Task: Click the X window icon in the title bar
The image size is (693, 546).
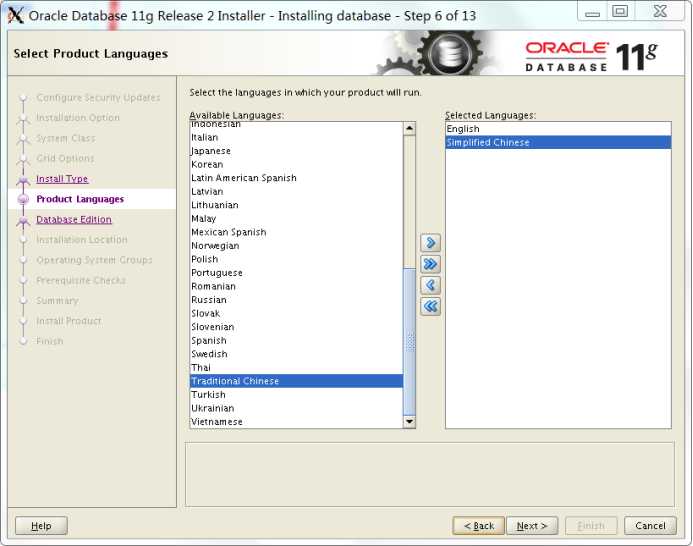Action: coord(16,16)
